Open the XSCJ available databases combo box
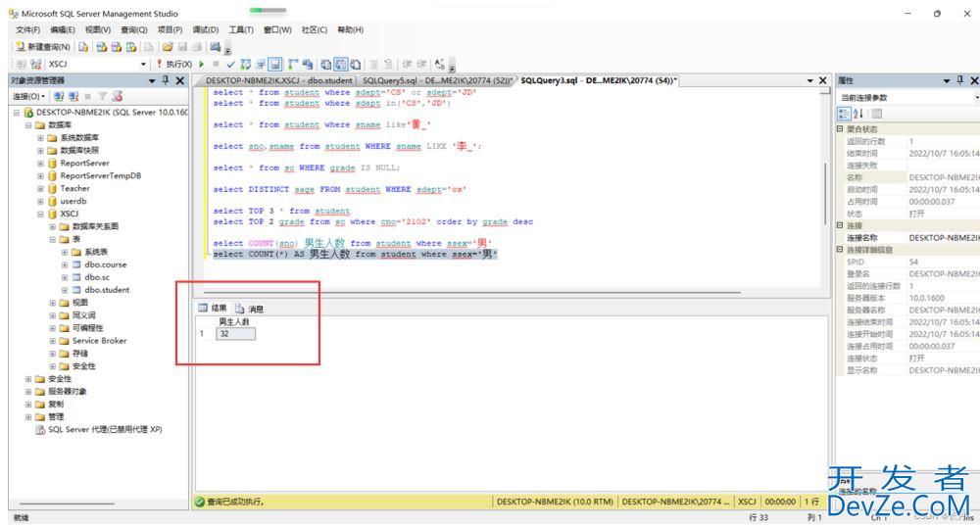 97,64
